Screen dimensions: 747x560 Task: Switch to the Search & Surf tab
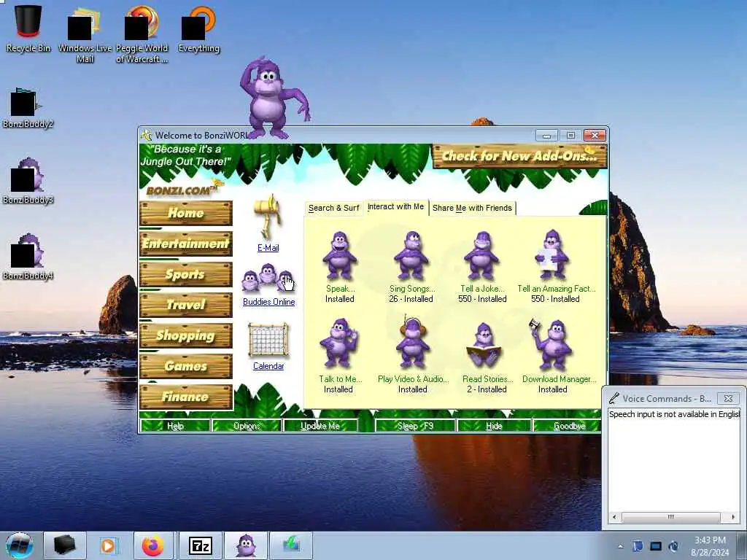pyautogui.click(x=333, y=208)
